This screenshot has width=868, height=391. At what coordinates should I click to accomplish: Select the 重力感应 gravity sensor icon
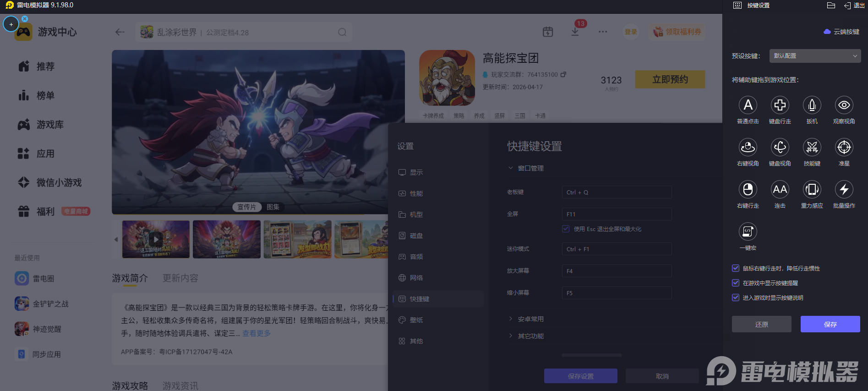pos(812,190)
